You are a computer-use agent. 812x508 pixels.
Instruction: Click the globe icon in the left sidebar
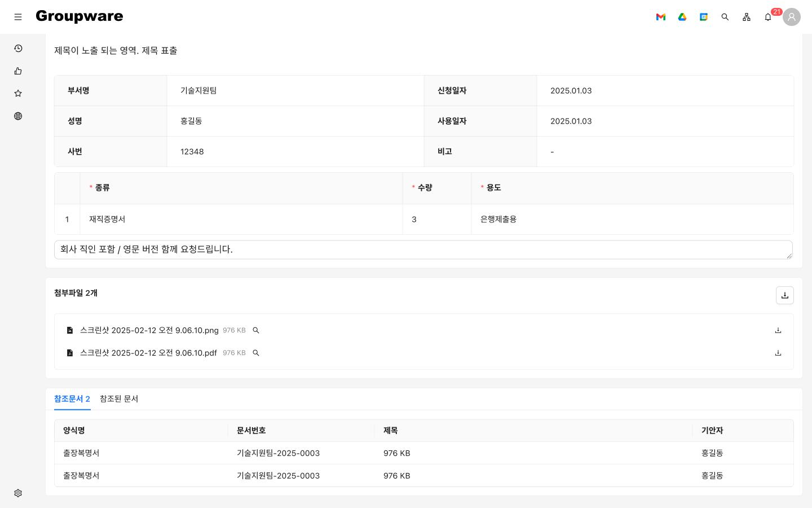point(18,116)
